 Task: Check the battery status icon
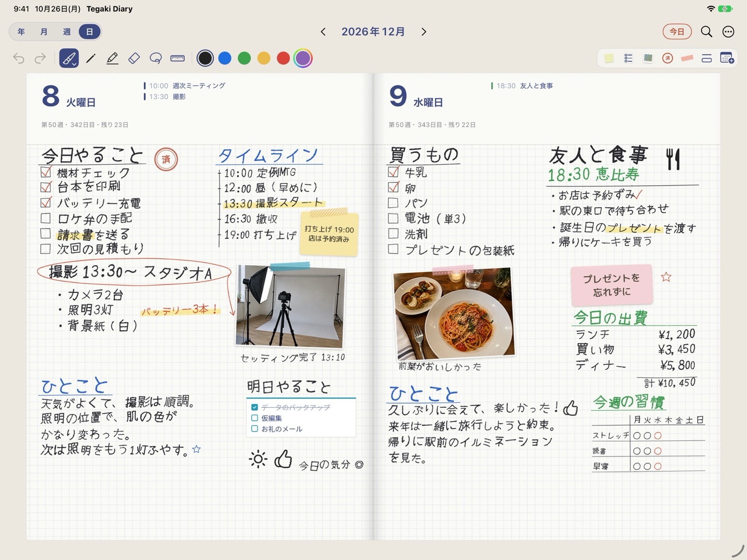tap(726, 9)
